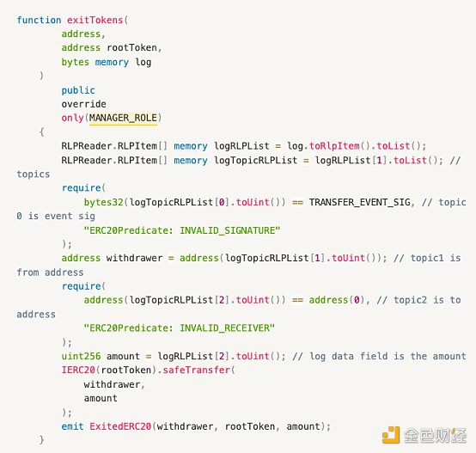Click the safeTransfer method call

tap(197, 370)
